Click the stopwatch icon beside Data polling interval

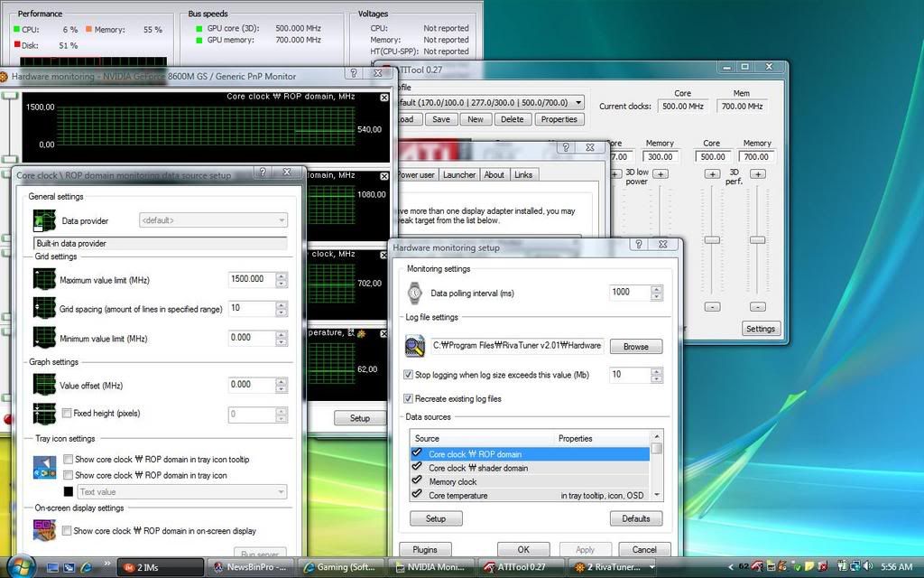click(415, 293)
